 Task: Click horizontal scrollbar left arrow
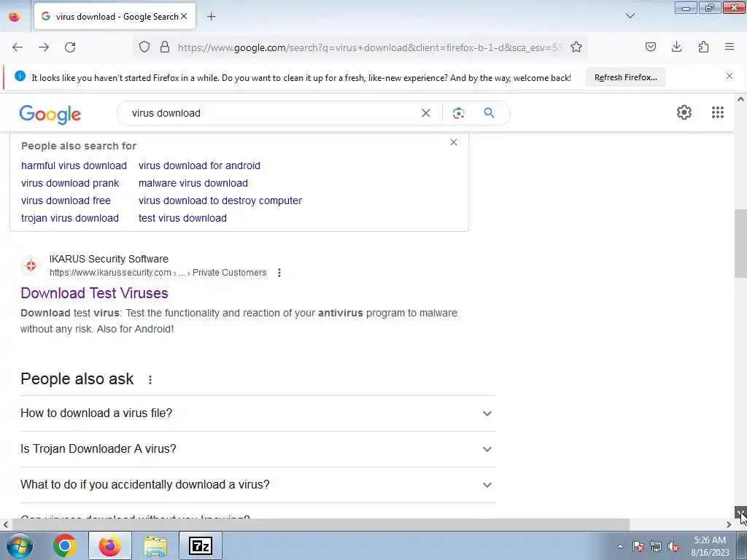[x=6, y=525]
